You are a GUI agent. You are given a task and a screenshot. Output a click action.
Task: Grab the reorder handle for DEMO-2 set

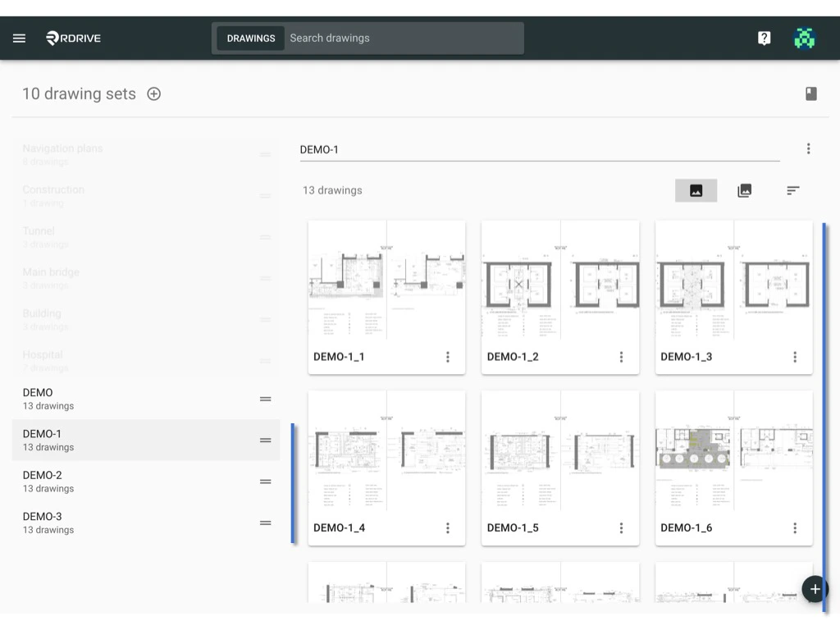(x=265, y=482)
